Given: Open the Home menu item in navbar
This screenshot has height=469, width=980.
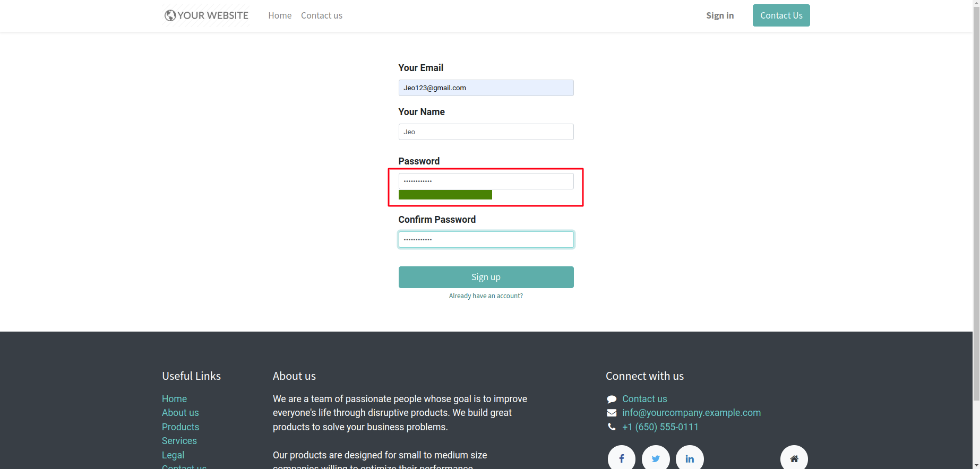Looking at the screenshot, I should click(x=280, y=15).
